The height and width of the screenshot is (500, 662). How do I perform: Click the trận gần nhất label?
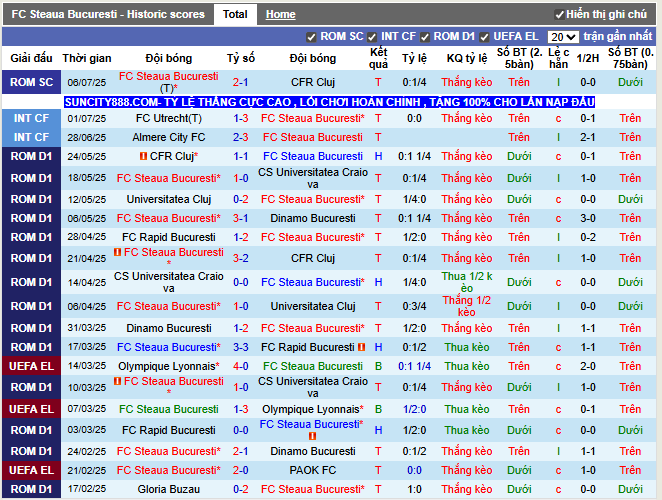pyautogui.click(x=618, y=37)
